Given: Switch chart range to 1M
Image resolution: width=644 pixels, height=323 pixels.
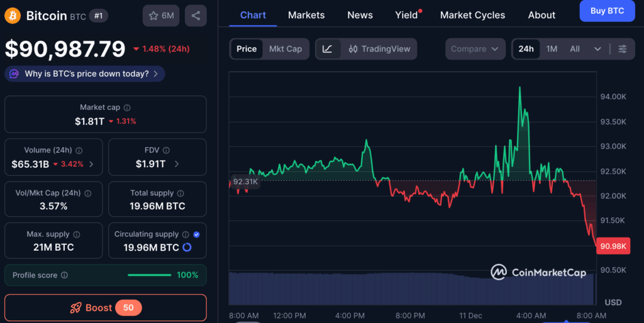Looking at the screenshot, I should click(x=552, y=49).
